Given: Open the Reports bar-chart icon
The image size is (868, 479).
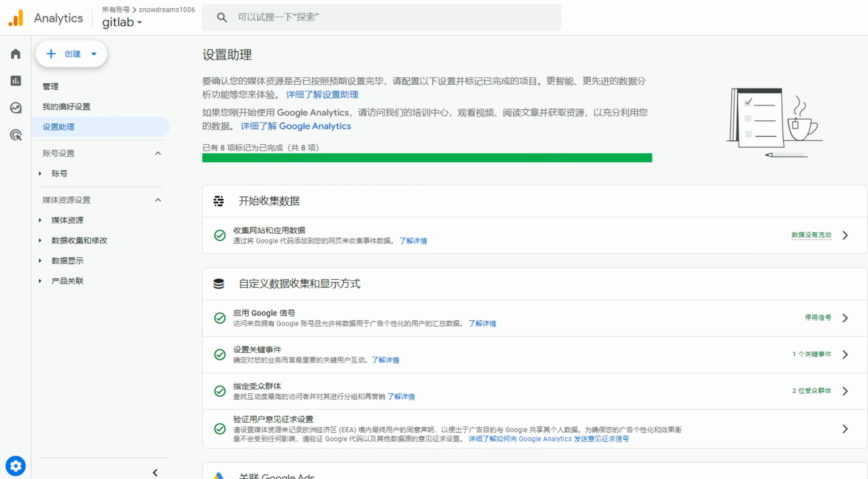Looking at the screenshot, I should pyautogui.click(x=16, y=81).
